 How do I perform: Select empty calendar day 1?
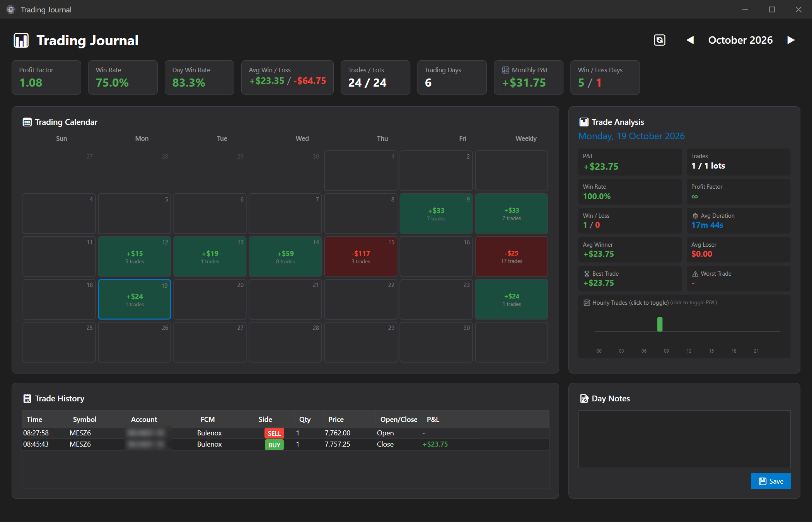pyautogui.click(x=361, y=171)
